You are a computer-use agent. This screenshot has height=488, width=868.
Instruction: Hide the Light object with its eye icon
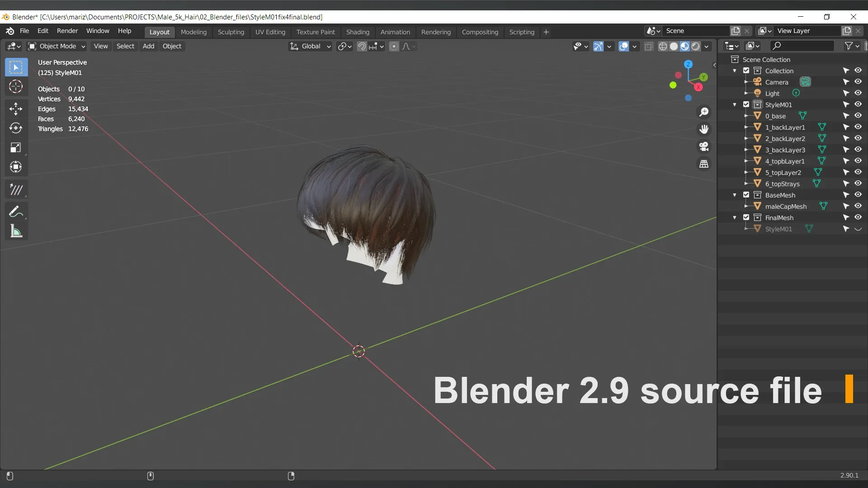(858, 93)
